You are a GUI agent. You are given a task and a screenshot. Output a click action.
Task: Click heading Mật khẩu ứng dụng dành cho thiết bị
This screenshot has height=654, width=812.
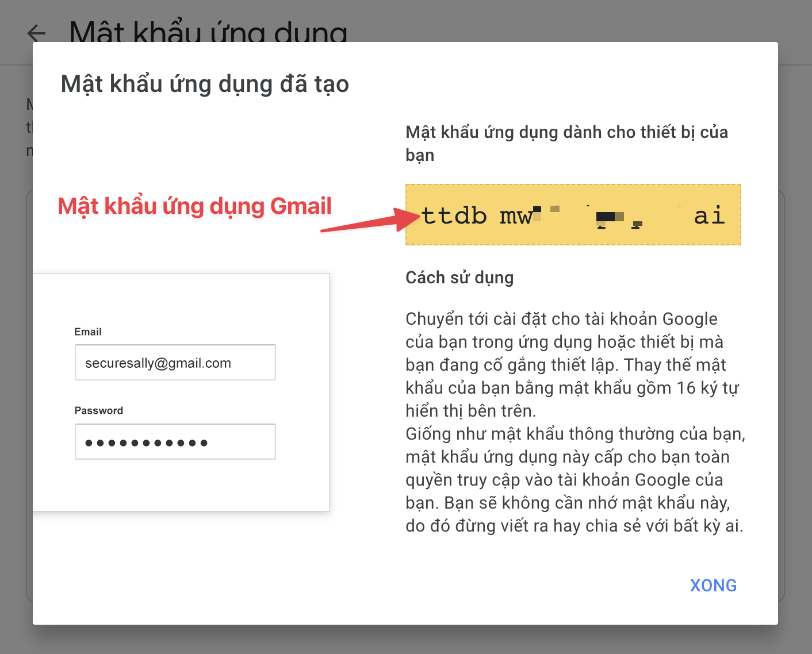click(566, 144)
